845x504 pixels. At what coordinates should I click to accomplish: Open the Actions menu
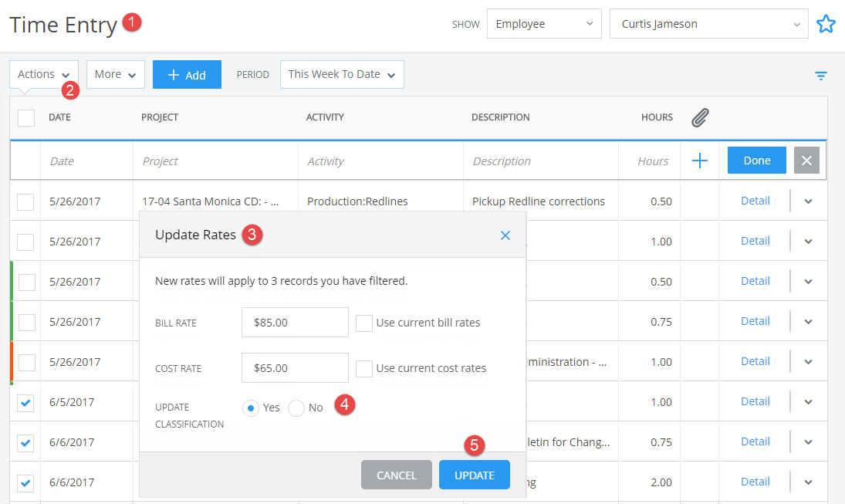pos(44,74)
